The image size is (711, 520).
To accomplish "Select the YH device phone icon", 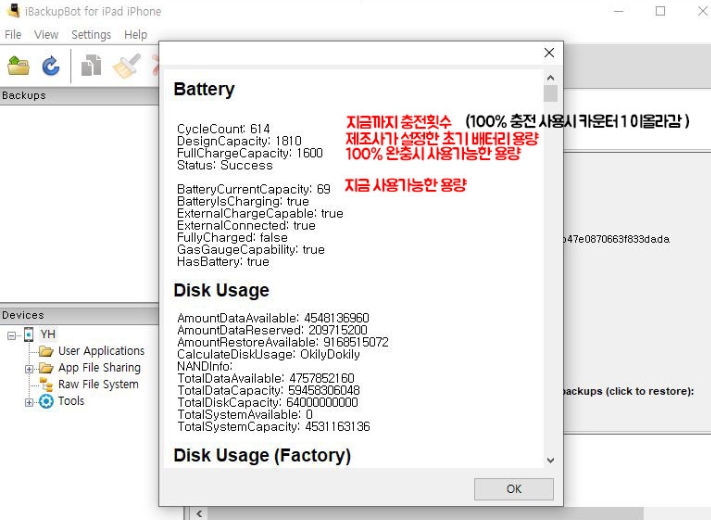I will pyautogui.click(x=29, y=335).
